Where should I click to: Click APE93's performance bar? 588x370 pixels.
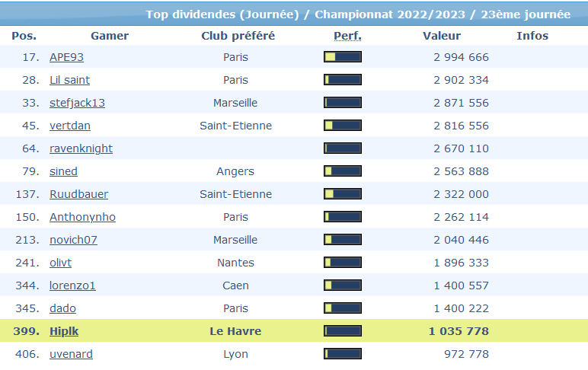(343, 57)
